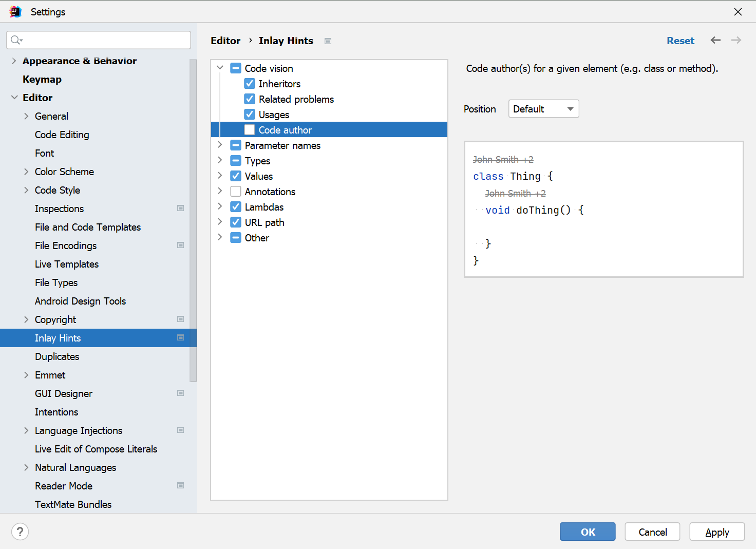The image size is (756, 549).
Task: Click the project-level icon next to Copyright
Action: [x=181, y=319]
